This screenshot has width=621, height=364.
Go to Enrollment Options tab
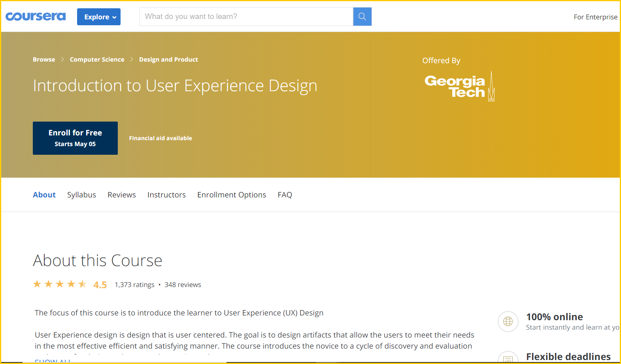point(232,195)
